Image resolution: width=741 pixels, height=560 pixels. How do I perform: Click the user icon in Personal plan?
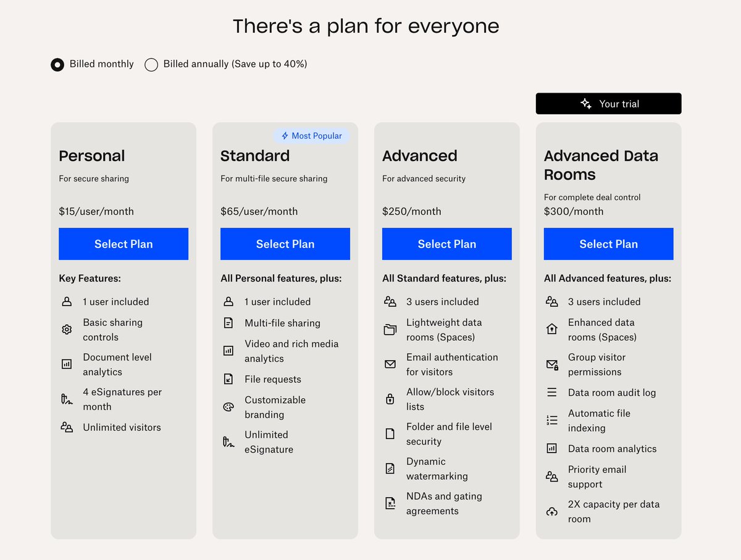click(x=67, y=302)
